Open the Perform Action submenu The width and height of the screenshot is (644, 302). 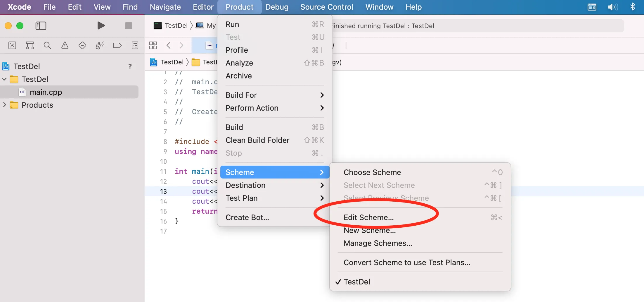275,108
